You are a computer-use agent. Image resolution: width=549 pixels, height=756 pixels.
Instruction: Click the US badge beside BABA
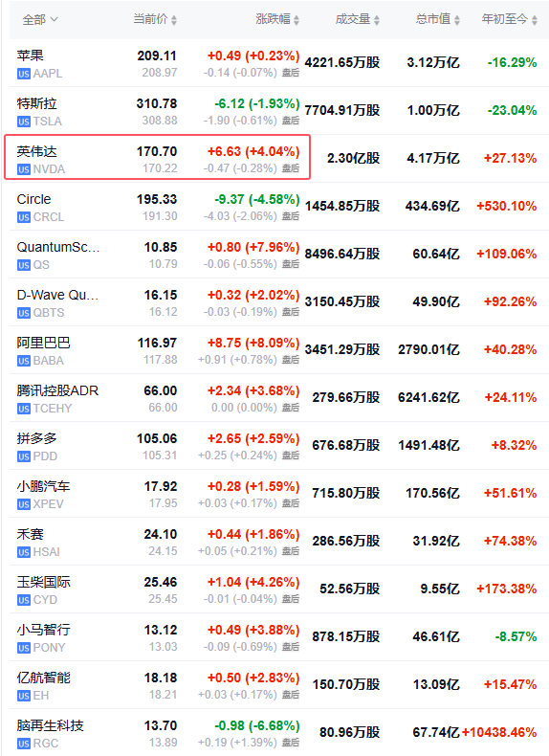point(24,361)
